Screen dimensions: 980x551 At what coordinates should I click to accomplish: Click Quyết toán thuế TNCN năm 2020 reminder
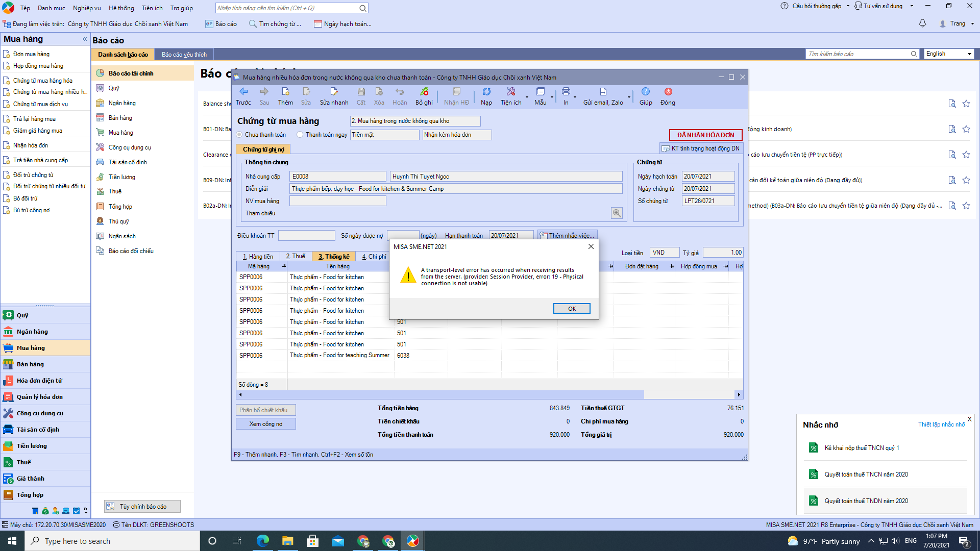pos(866,474)
